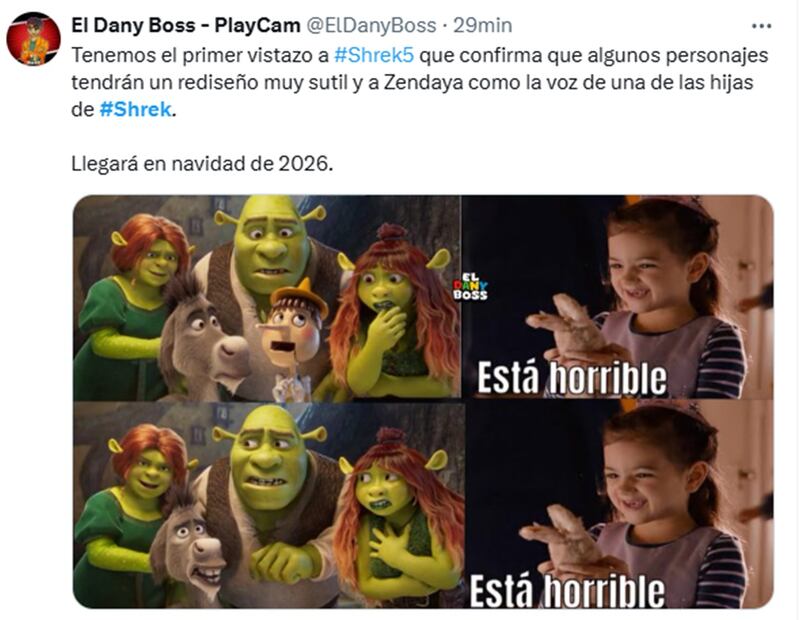
Task: Open the @ElDanyBoss handle
Action: (371, 25)
